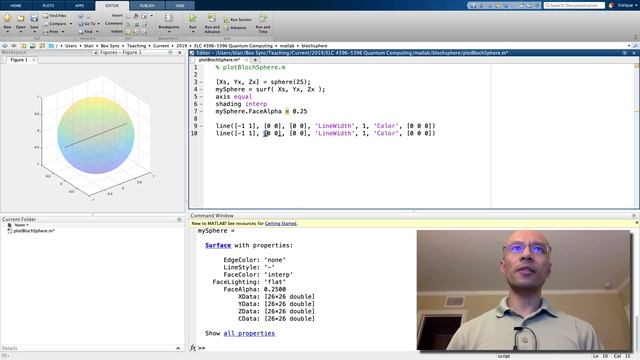Viewport: 640px width, 360px height.
Task: Click the New file star icon
Action: point(7,18)
